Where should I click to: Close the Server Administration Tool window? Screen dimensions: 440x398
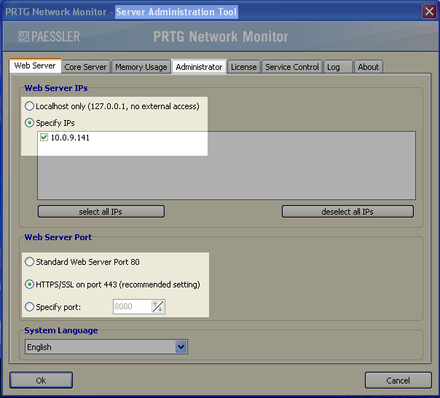429,11
